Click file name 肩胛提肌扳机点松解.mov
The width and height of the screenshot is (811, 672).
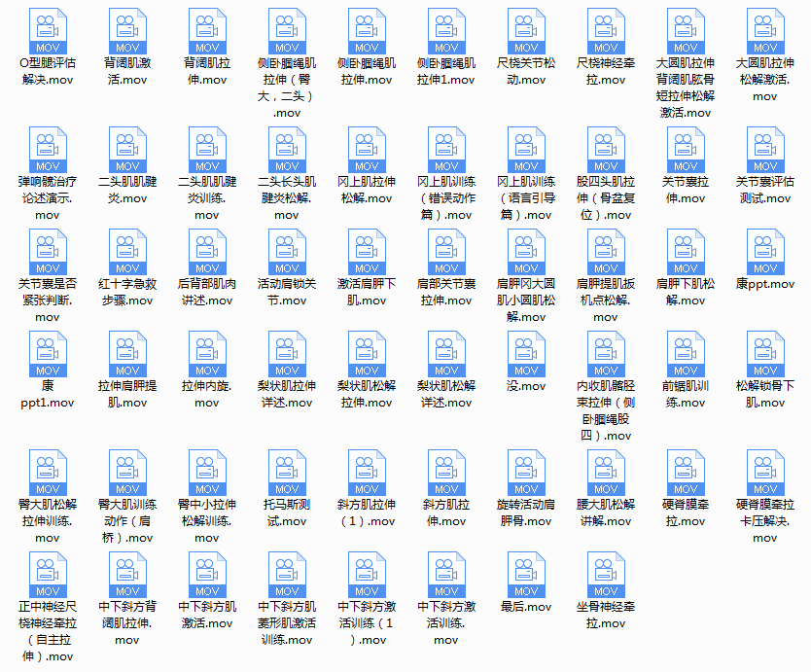point(606,301)
